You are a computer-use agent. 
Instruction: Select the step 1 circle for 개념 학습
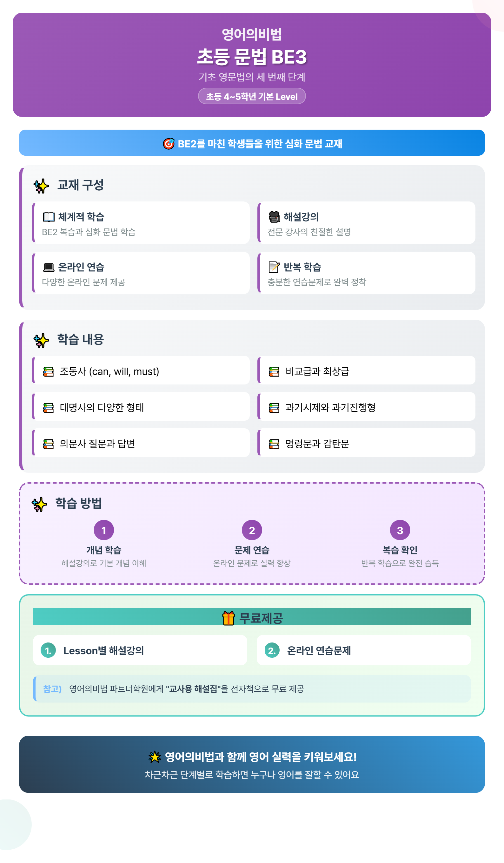point(104,530)
